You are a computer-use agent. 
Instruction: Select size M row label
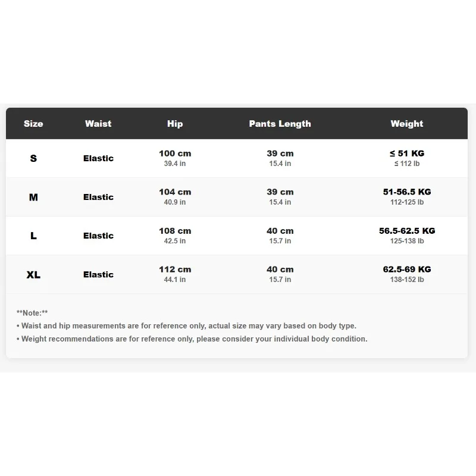pyautogui.click(x=33, y=197)
